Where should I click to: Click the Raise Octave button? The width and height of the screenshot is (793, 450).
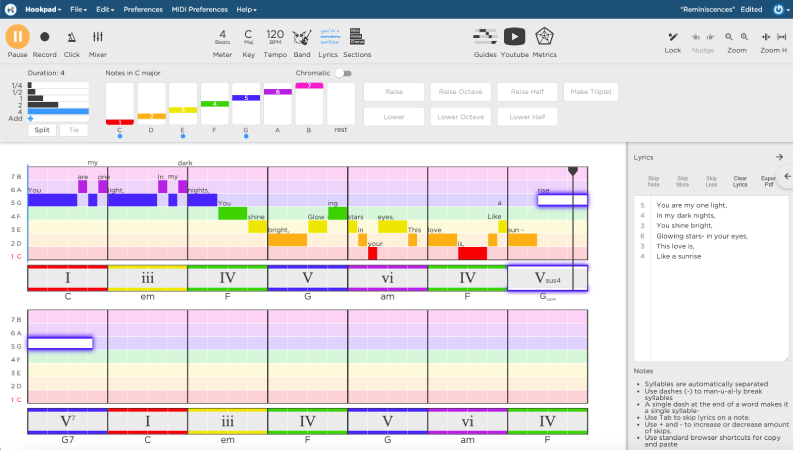pos(458,92)
